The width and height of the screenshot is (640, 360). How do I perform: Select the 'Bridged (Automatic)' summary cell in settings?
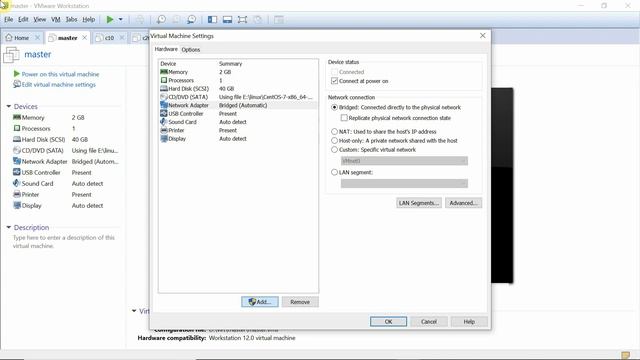click(x=243, y=105)
